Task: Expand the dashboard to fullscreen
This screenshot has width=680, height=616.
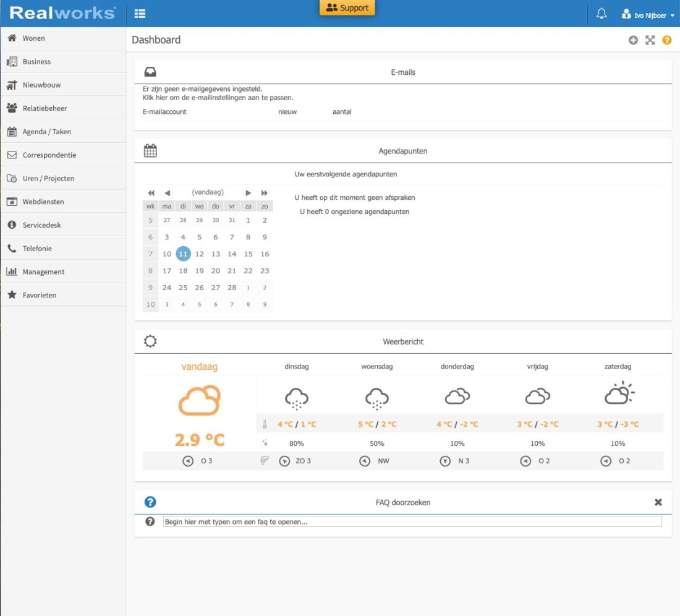Action: point(650,40)
